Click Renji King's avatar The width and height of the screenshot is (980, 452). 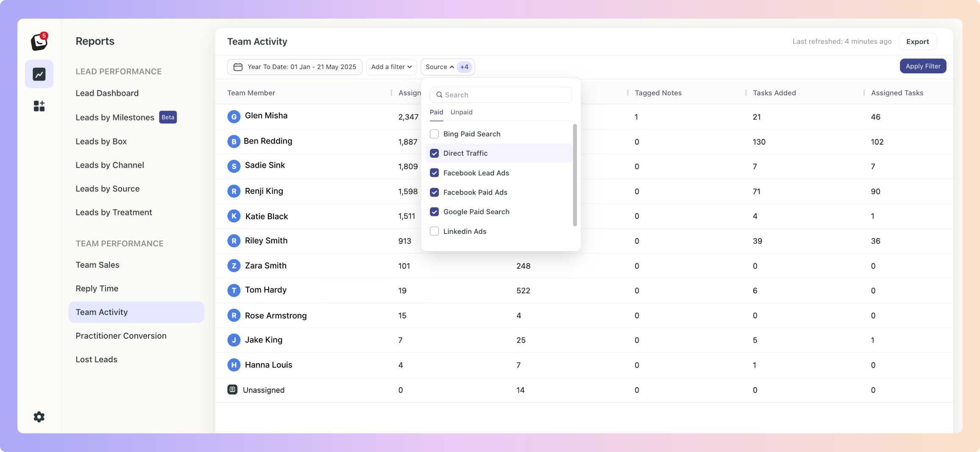coord(234,191)
